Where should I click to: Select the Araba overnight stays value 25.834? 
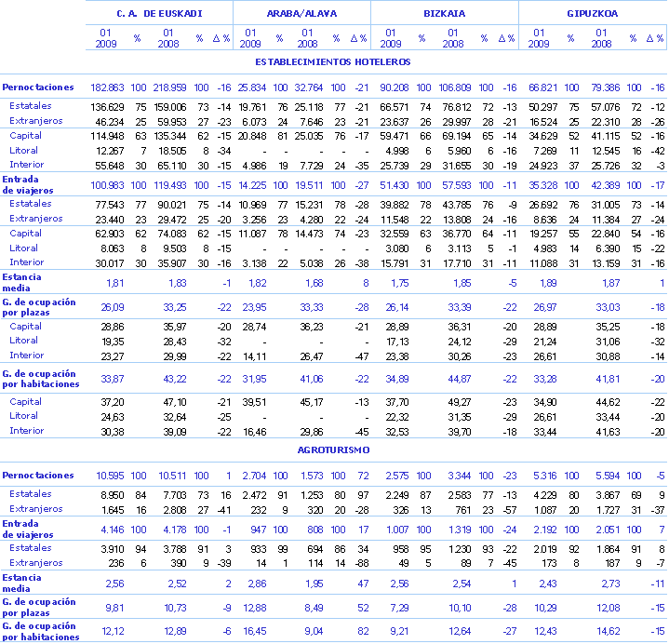tap(252, 87)
